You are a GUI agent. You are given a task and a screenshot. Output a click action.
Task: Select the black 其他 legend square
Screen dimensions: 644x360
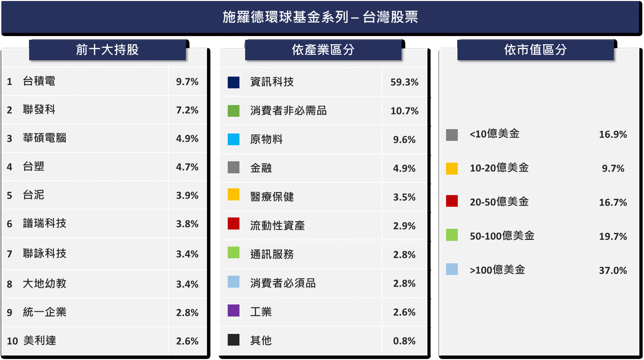pyautogui.click(x=233, y=340)
